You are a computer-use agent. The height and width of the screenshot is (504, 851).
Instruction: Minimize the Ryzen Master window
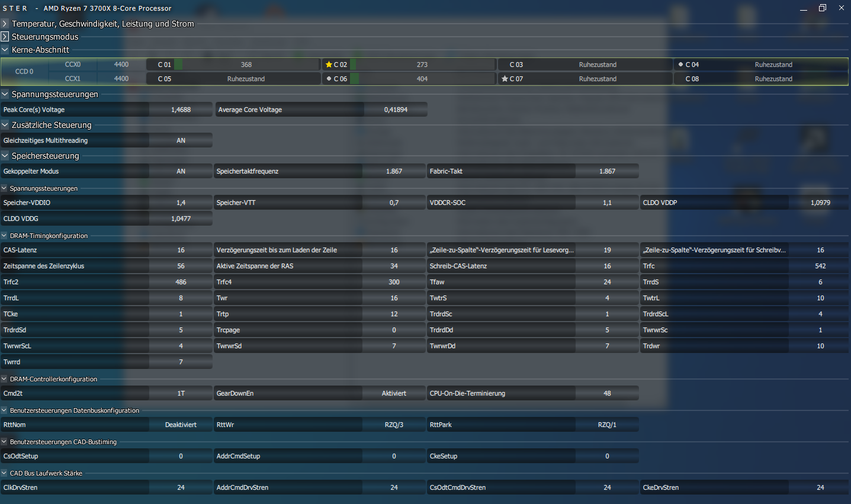[x=804, y=8]
